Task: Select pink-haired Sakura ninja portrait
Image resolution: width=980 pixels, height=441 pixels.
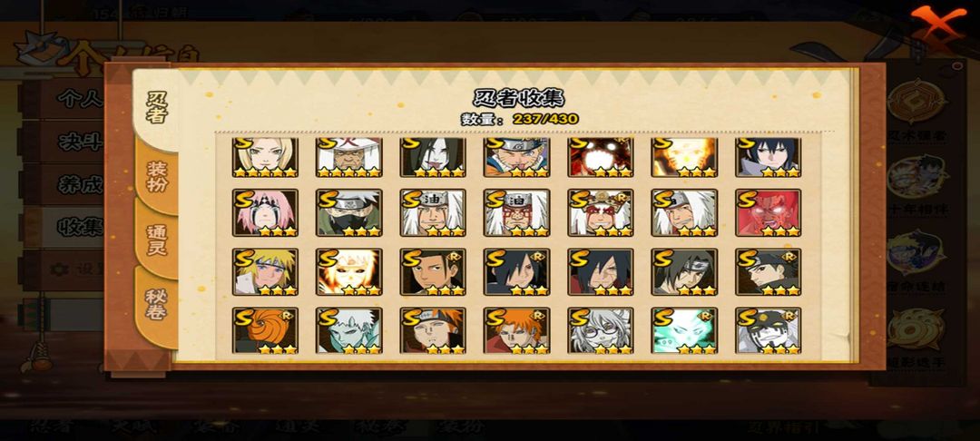Action: (x=265, y=212)
